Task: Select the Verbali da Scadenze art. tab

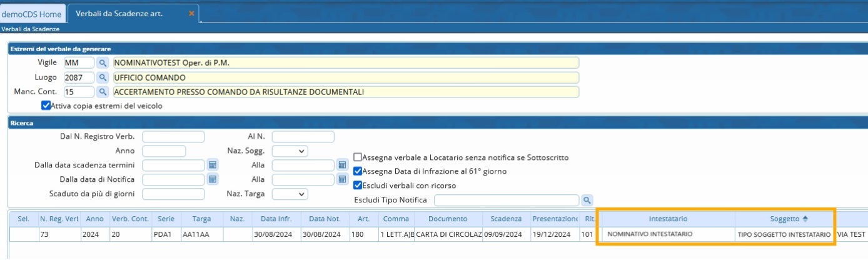Action: point(119,14)
